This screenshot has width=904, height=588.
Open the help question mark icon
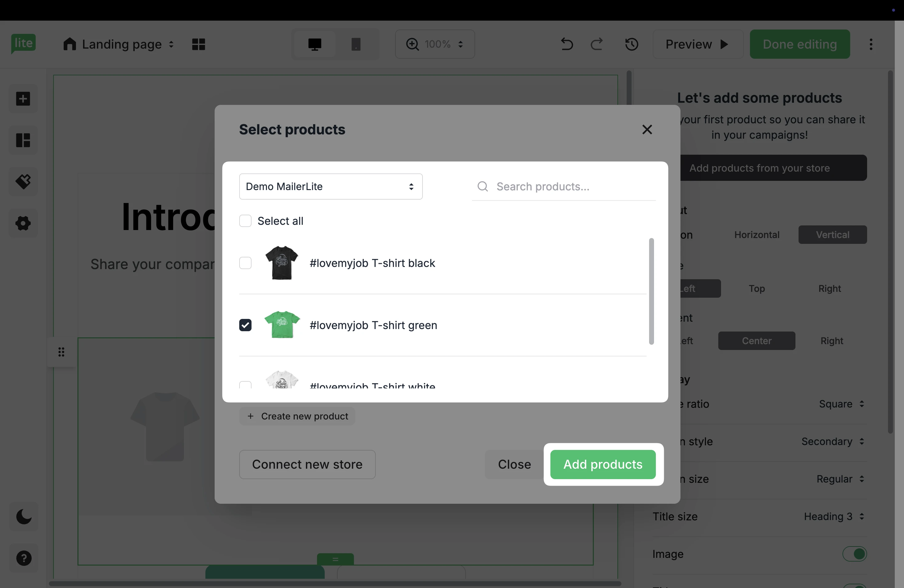pos(24,558)
